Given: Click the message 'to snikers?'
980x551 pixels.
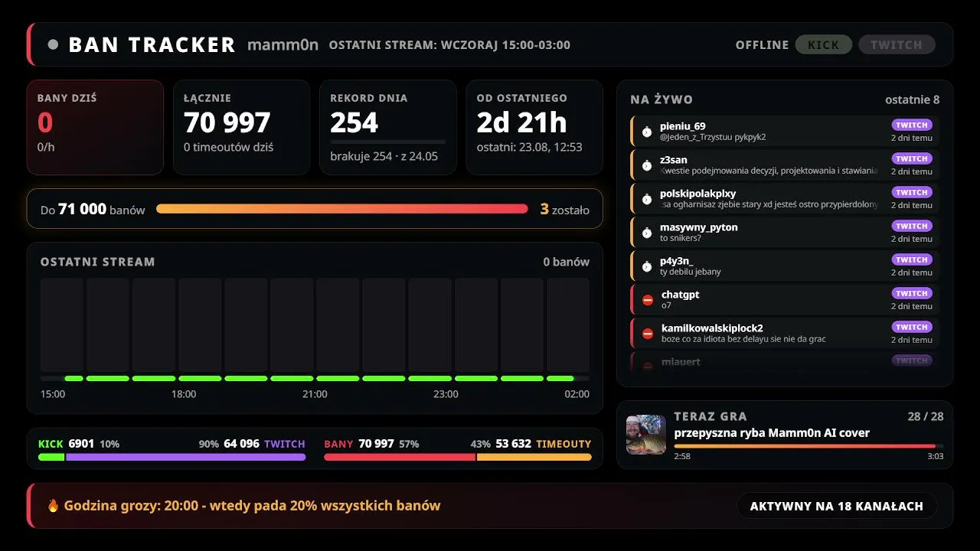Looking at the screenshot, I should tap(681, 238).
